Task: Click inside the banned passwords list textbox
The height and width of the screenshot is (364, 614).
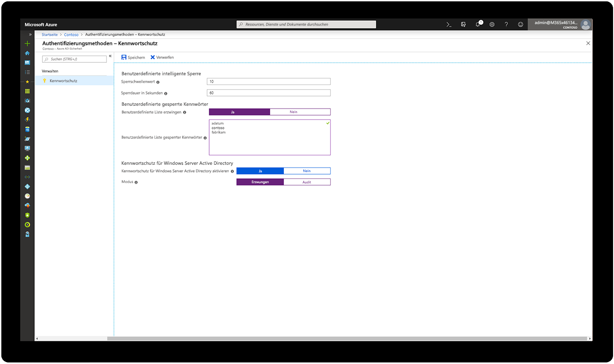Action: click(270, 137)
